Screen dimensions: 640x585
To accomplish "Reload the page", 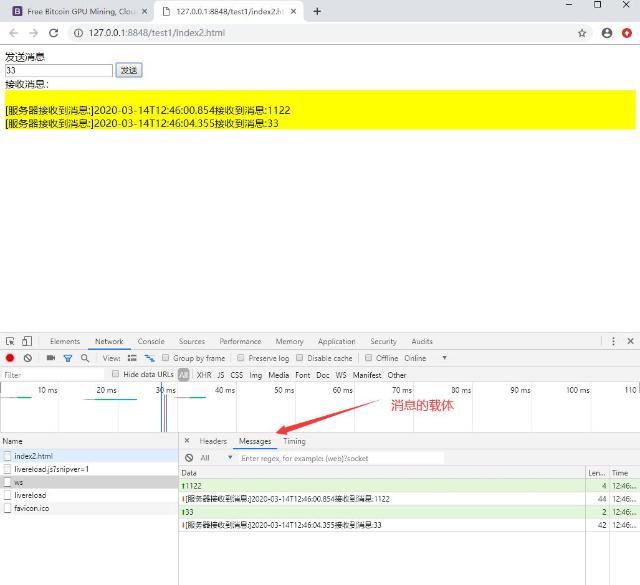I will pyautogui.click(x=53, y=33).
